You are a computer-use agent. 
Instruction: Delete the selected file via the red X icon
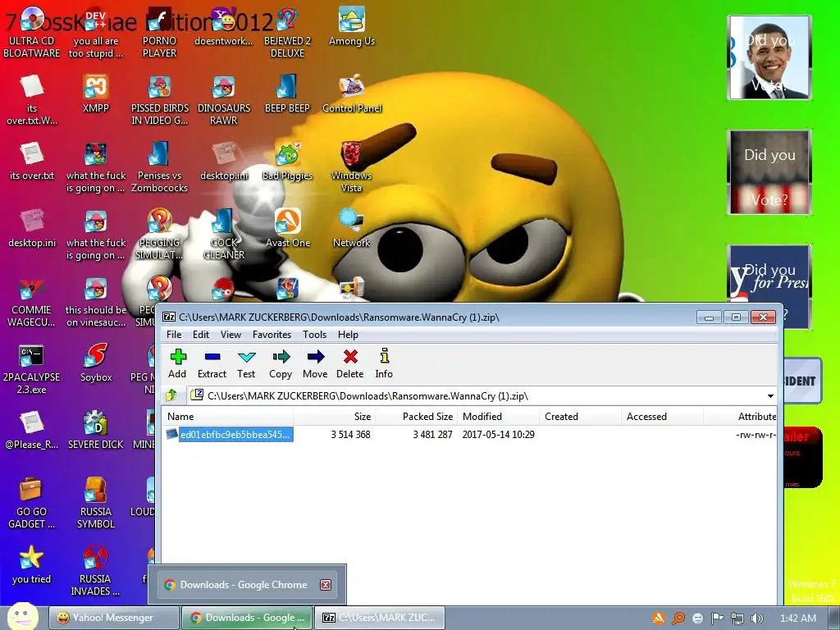click(x=349, y=363)
